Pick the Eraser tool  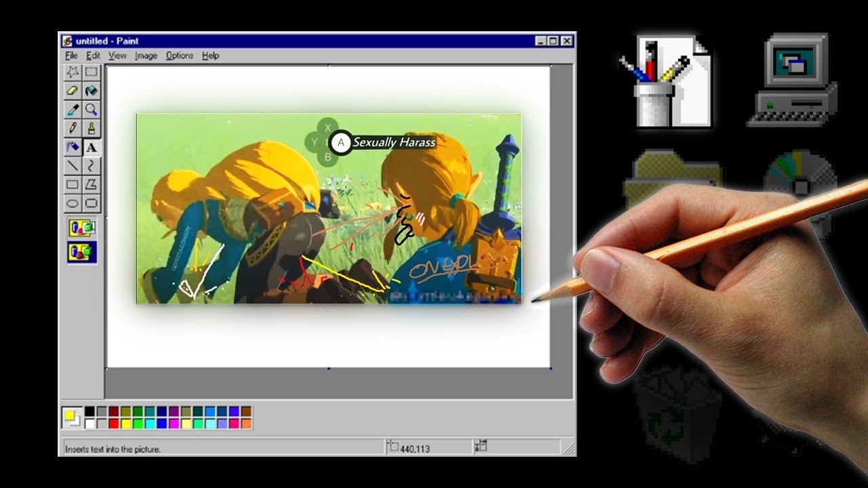[73, 90]
